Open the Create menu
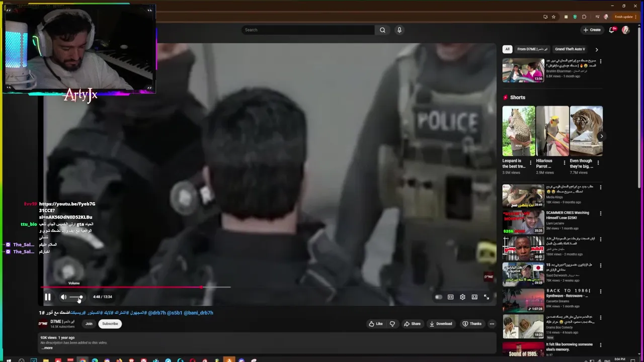Viewport: 644px width, 362px height. [x=592, y=30]
